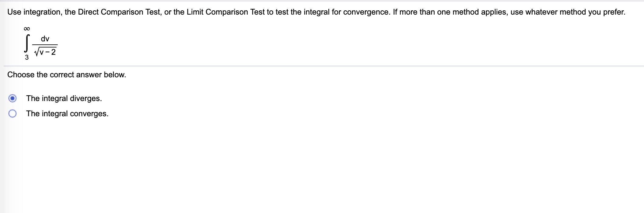This screenshot has width=644, height=213.
Task: Click the word "convergence" in the instructions
Action: [x=362, y=12]
